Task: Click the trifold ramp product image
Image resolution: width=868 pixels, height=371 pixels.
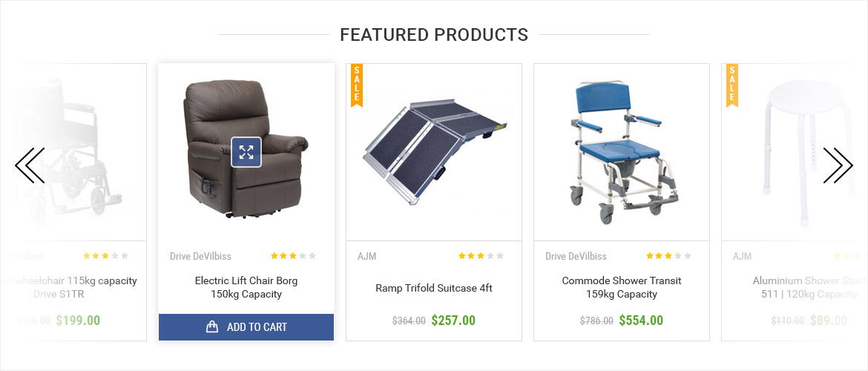Action: tap(435, 152)
